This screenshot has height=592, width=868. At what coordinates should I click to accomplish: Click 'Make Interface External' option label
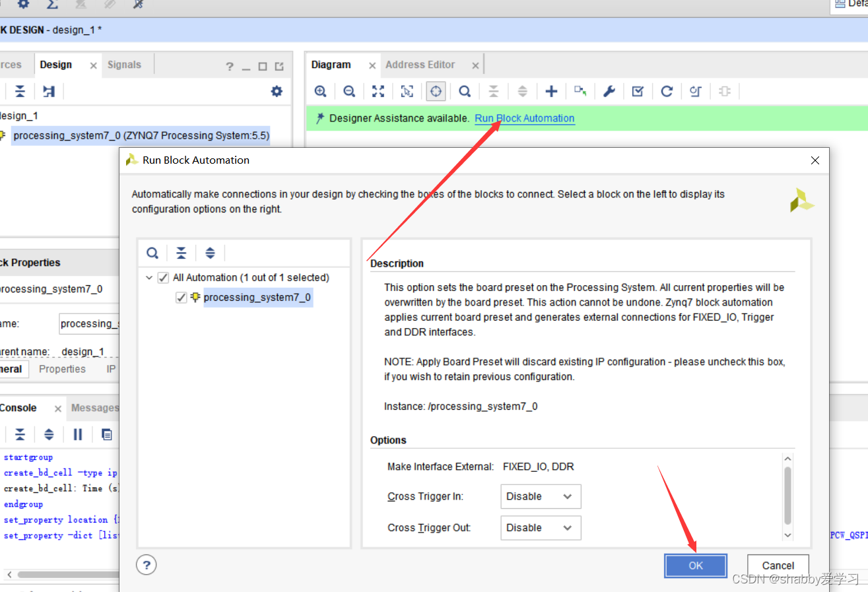(440, 467)
